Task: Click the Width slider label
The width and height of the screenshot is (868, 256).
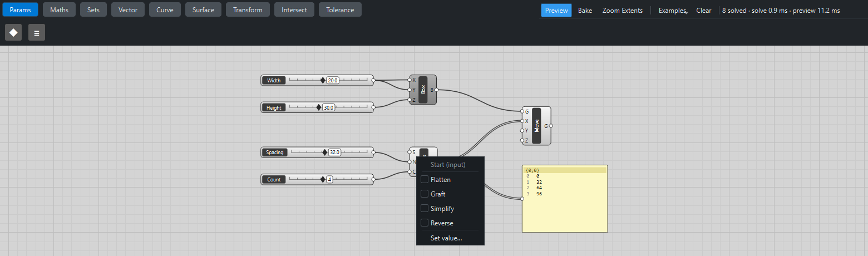Action: coord(274,80)
